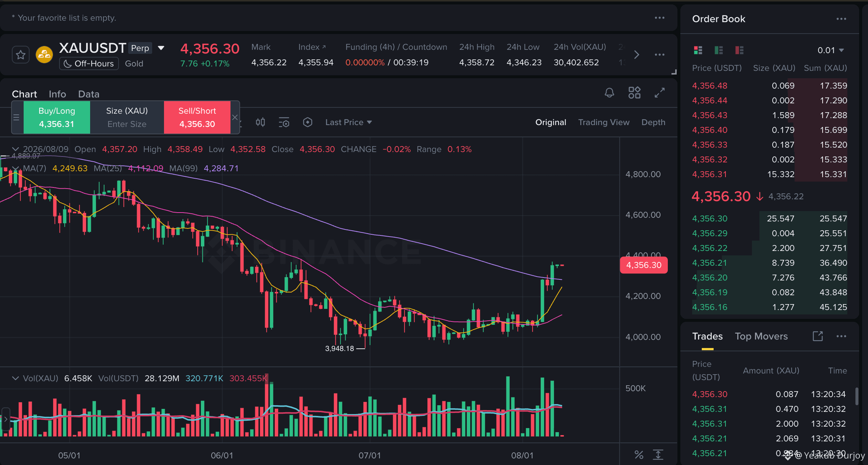Open the 0.01 price grouping dropdown
This screenshot has height=465, width=868.
[831, 50]
